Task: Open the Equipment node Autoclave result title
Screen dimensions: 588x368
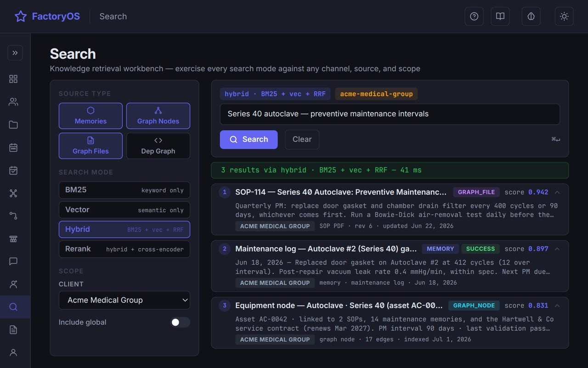Action: 339,305
